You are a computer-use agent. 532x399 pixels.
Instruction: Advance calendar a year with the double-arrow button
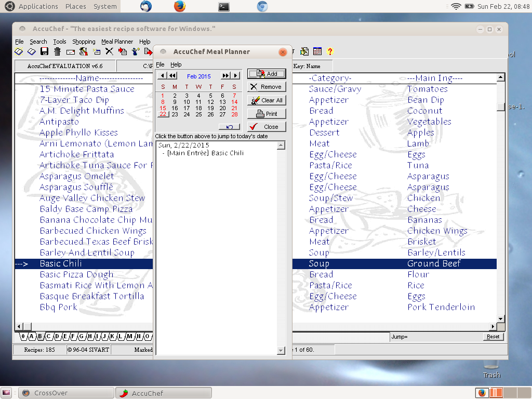click(225, 75)
